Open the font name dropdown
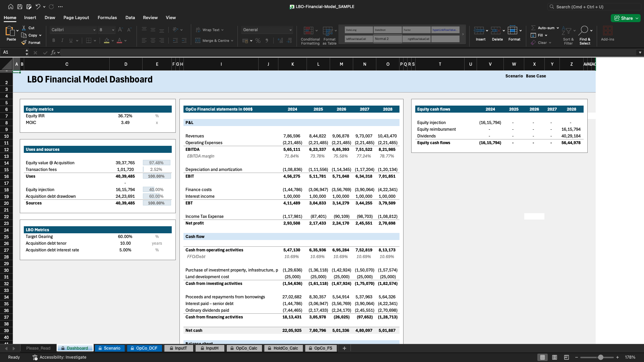Screen dimensions: 644x362 click(95, 30)
